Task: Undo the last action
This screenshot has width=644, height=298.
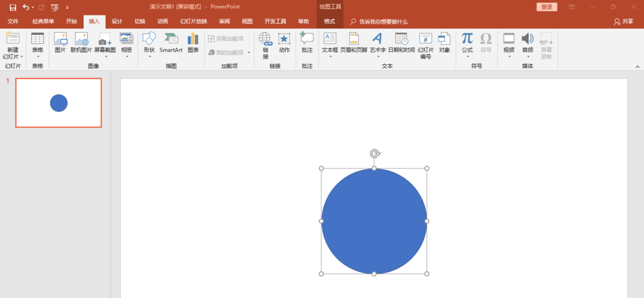Action: 26,7
